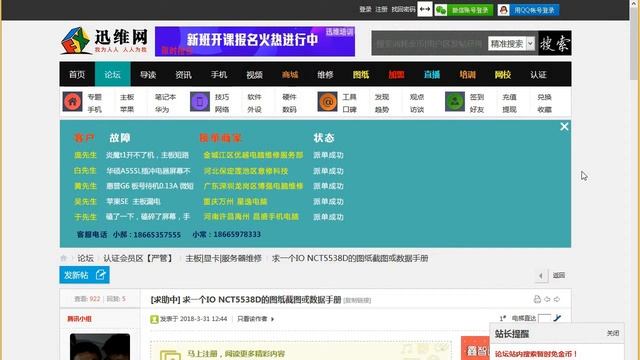Open the 网校 menu item
This screenshot has width=640, height=360.
coord(503,74)
